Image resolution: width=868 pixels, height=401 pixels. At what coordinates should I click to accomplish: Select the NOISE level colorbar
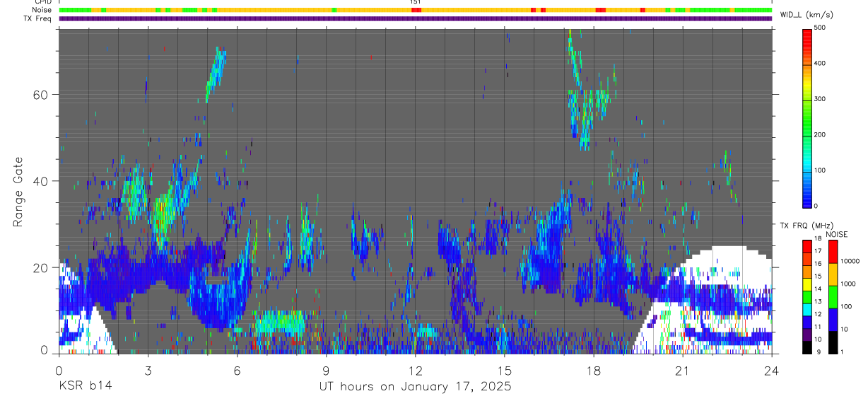pos(833,296)
